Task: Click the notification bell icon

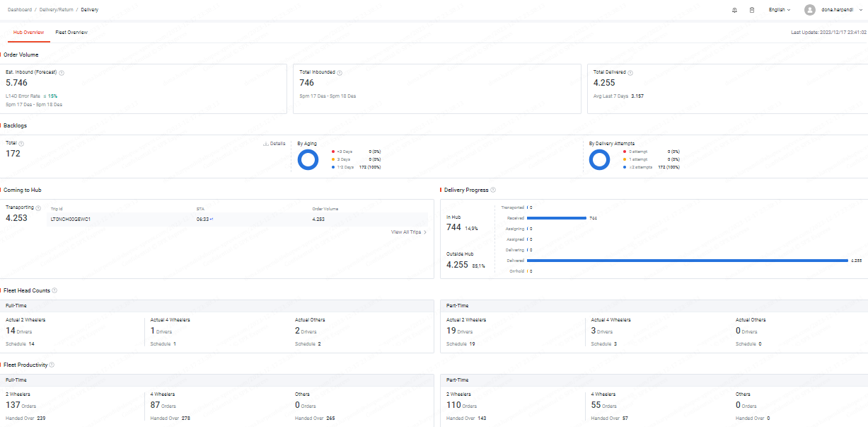Action: point(734,10)
